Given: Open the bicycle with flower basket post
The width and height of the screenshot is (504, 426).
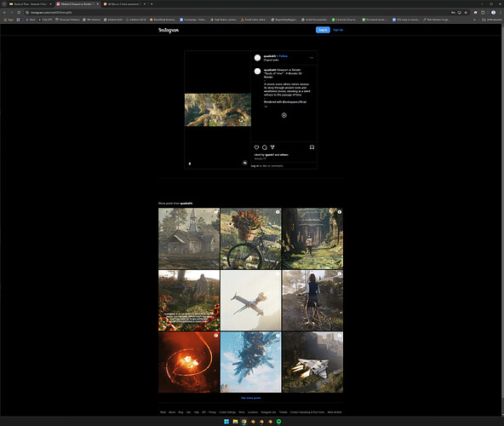Looking at the screenshot, I should pos(250,239).
